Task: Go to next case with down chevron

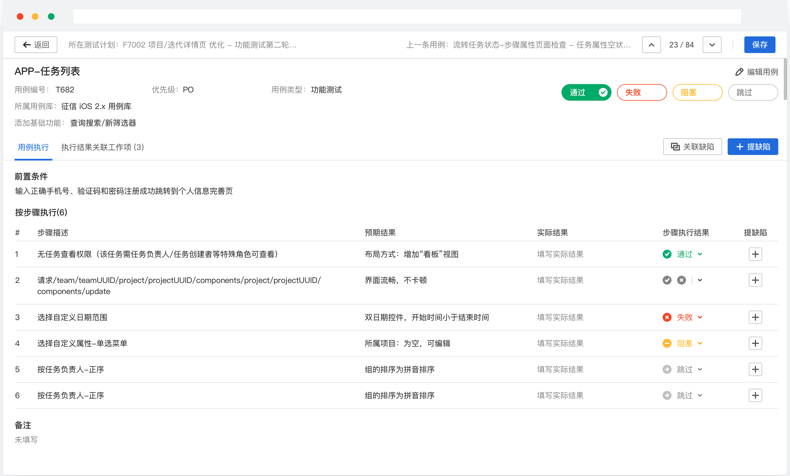Action: click(712, 45)
